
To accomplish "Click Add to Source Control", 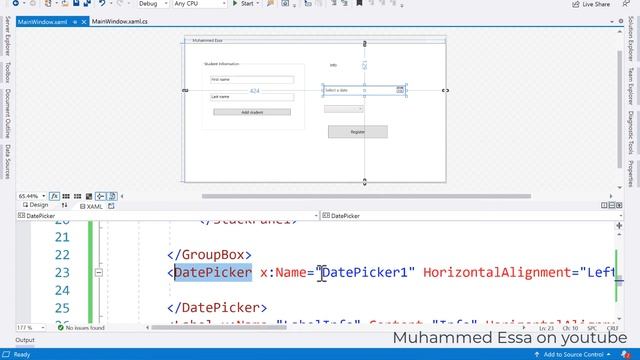I will click(573, 354).
